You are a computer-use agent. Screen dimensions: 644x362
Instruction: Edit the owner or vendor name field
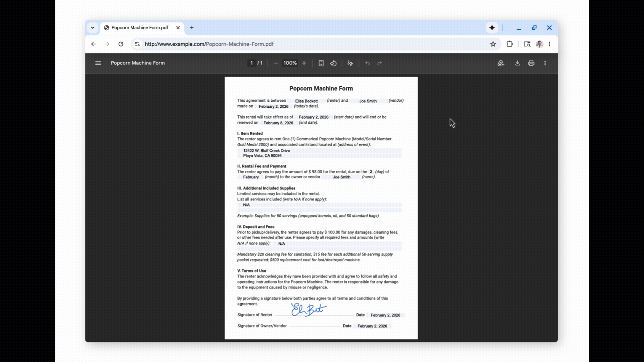pyautogui.click(x=341, y=177)
